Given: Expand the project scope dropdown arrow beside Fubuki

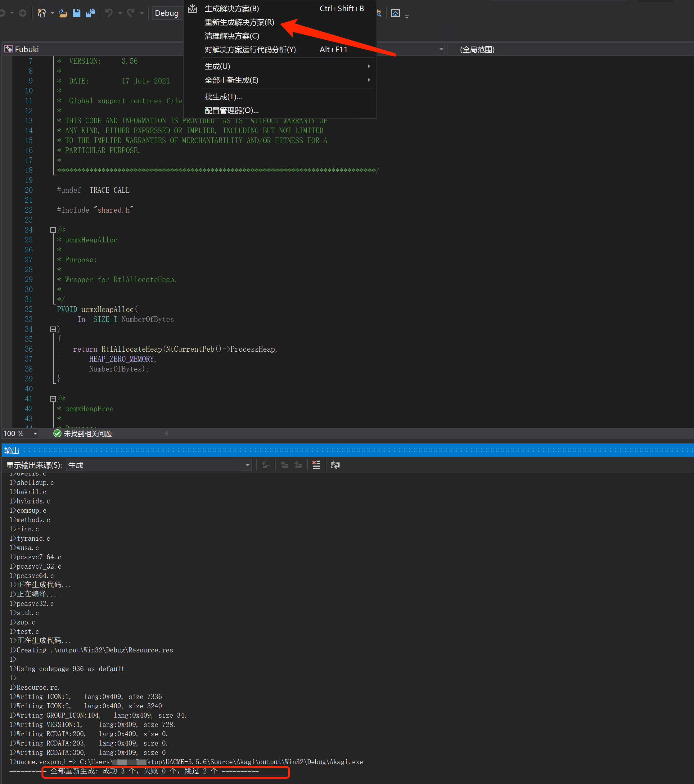Looking at the screenshot, I should pos(441,49).
